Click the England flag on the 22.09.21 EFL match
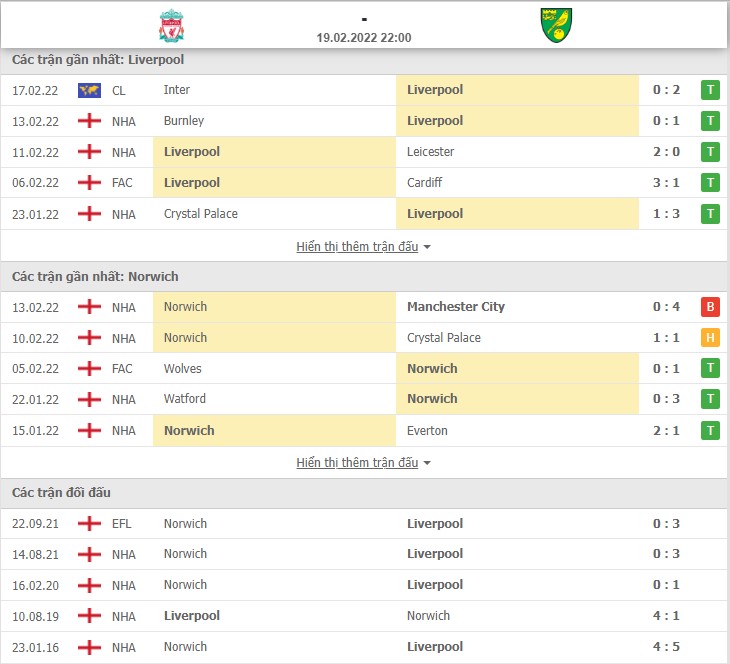Viewport: 730px width, 664px height. pyautogui.click(x=89, y=524)
